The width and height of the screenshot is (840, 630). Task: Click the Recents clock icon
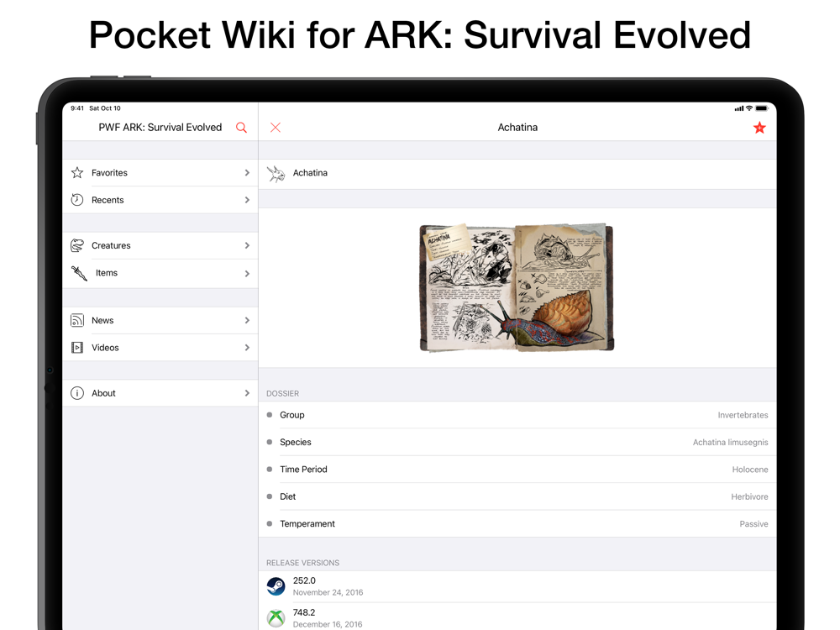(77, 200)
